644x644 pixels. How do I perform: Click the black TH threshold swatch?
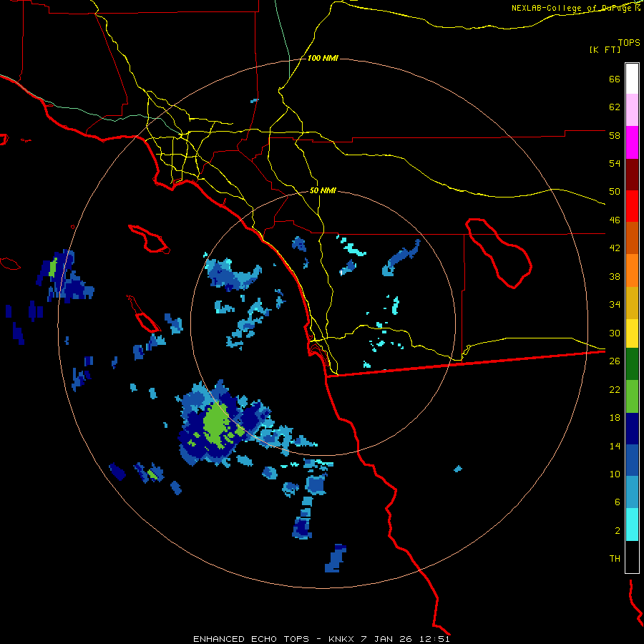coord(632,557)
